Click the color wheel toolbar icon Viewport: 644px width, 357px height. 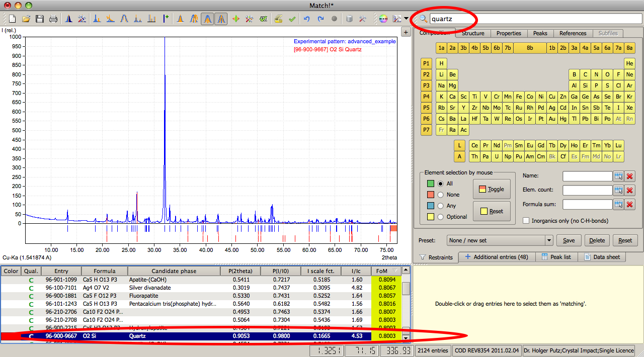tap(383, 19)
